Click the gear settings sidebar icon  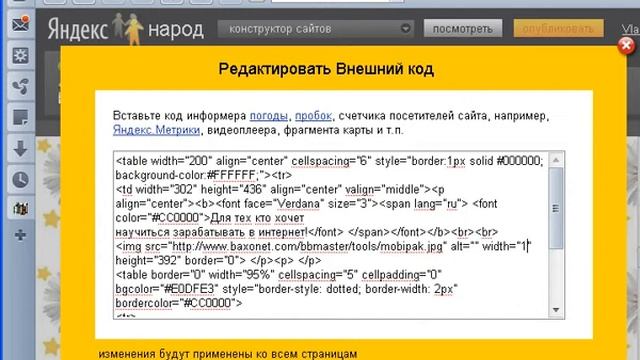(x=20, y=56)
